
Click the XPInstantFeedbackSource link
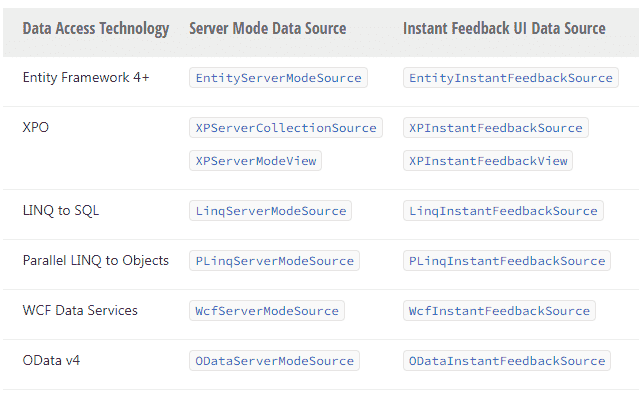tap(496, 128)
